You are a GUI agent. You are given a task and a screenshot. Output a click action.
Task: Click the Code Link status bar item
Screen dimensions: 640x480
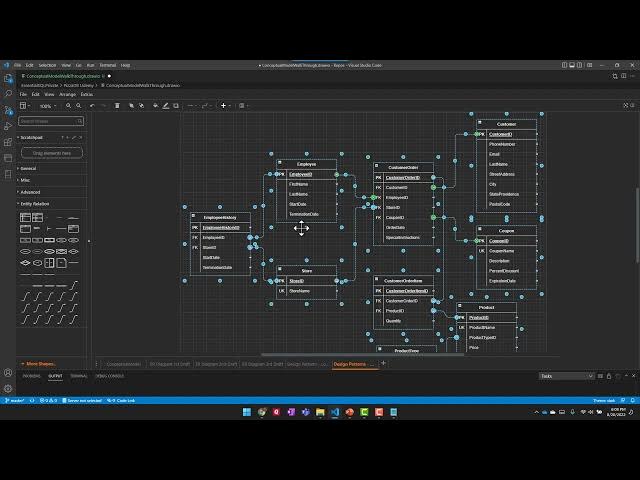(x=121, y=400)
